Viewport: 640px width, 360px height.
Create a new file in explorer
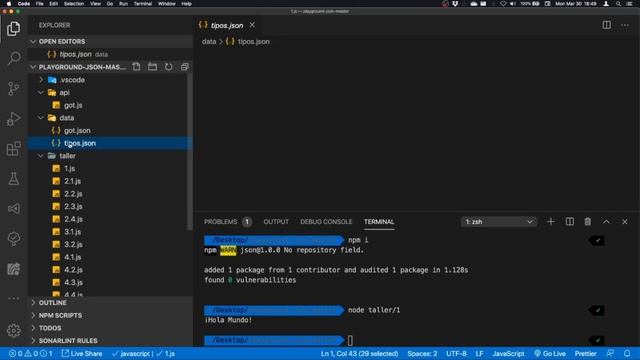pos(136,67)
